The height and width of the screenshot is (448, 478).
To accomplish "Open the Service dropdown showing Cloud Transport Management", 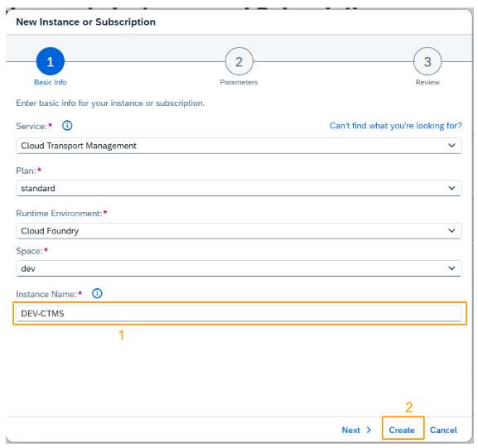I will click(x=239, y=146).
